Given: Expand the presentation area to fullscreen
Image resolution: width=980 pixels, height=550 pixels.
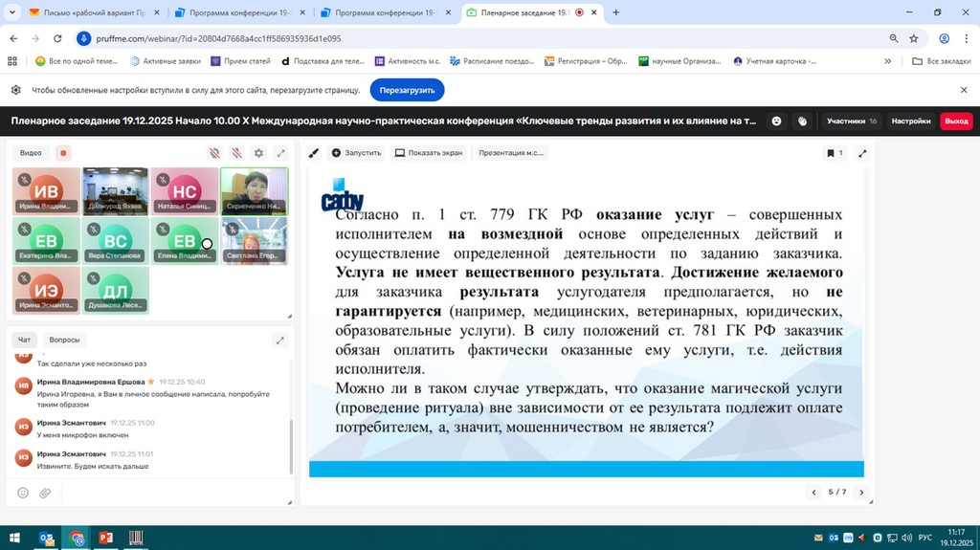Looking at the screenshot, I should [862, 153].
